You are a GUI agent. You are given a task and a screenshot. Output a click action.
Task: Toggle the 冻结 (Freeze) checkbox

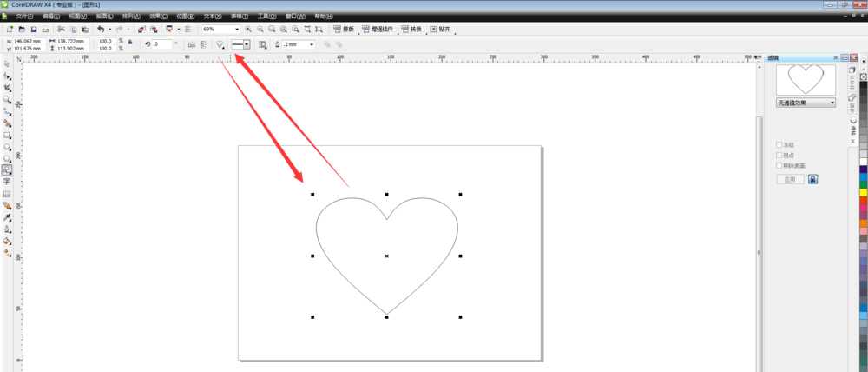[779, 144]
